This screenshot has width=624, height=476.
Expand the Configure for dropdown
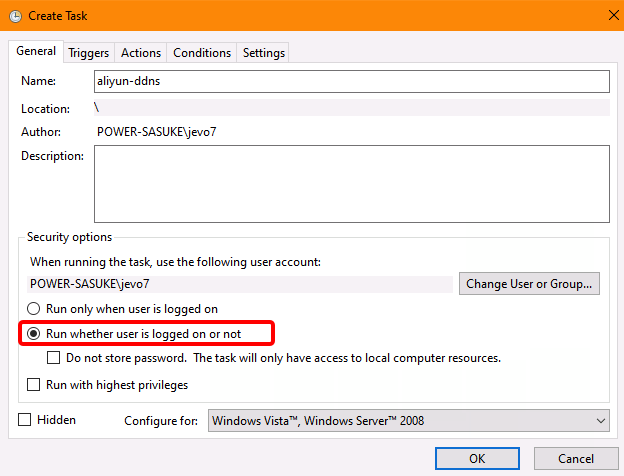[x=408, y=421]
